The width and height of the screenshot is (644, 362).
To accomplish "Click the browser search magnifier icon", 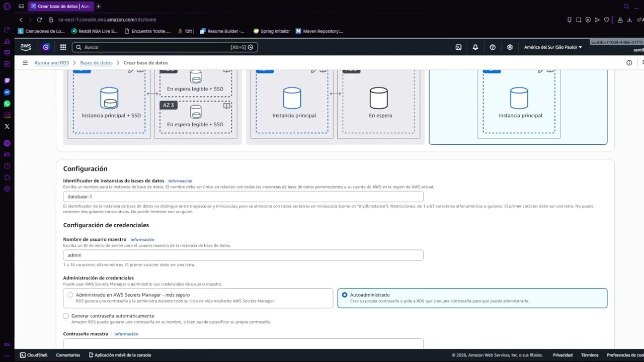I will [626, 7].
